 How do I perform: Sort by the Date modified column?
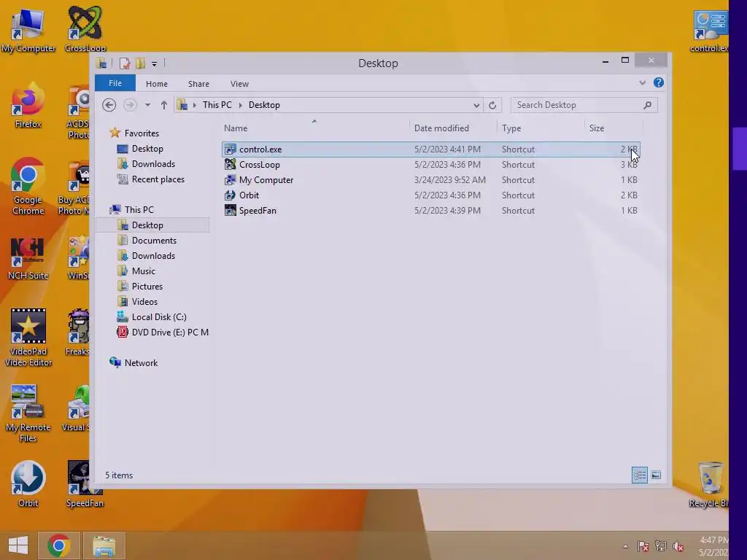point(454,128)
